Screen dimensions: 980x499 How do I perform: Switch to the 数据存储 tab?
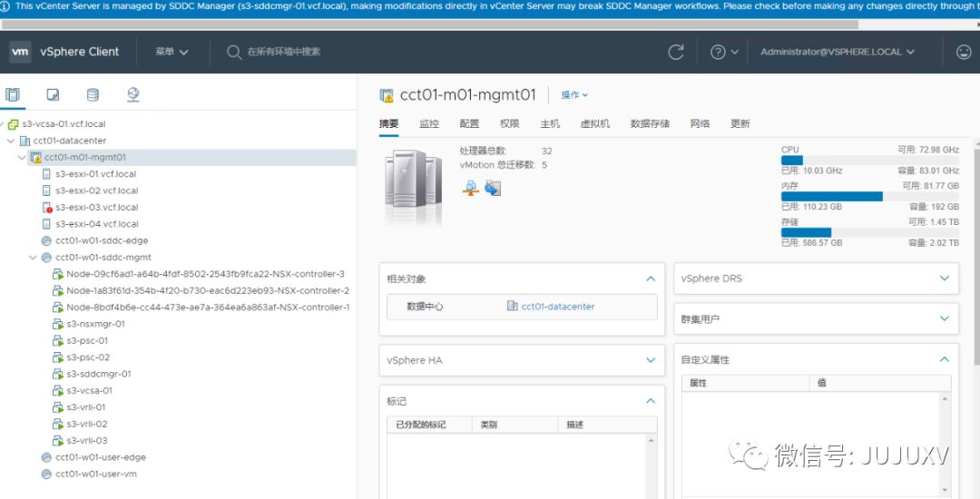650,123
